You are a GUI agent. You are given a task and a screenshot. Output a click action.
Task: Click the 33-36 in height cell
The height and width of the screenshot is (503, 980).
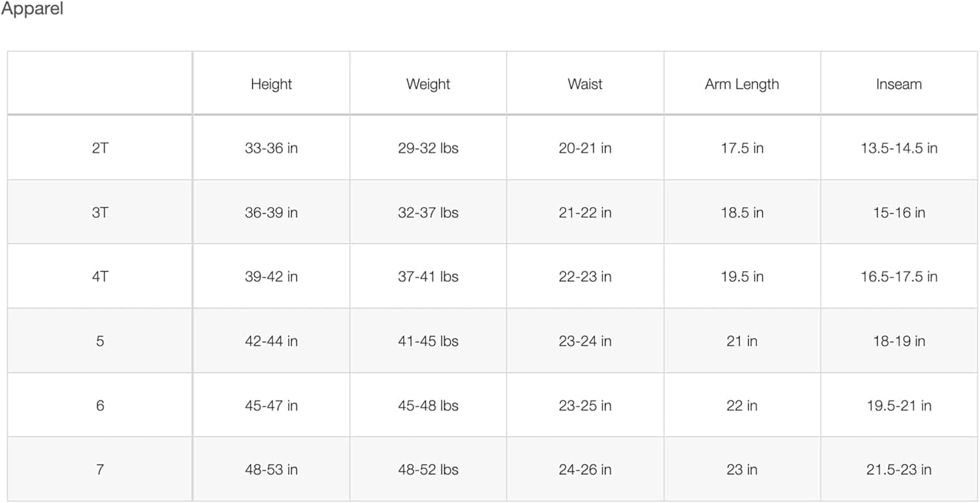pyautogui.click(x=271, y=148)
